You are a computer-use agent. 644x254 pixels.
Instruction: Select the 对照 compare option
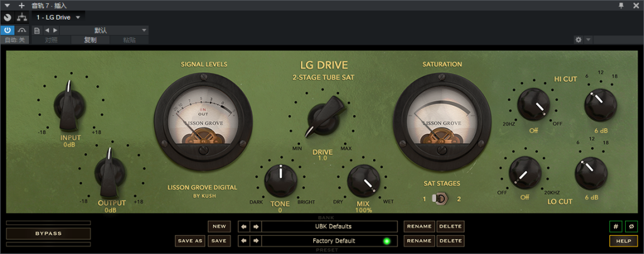(52, 40)
